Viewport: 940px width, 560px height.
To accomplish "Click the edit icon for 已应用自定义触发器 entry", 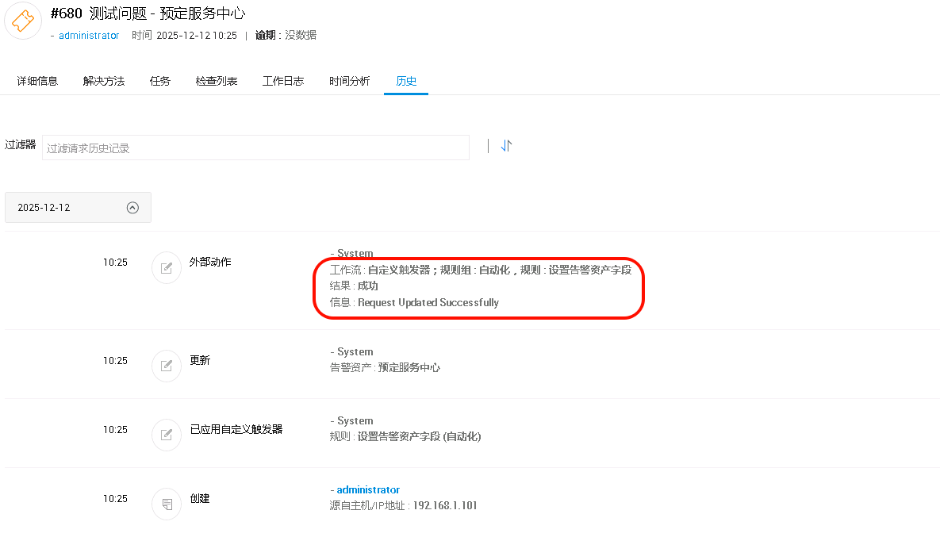I will coord(167,435).
